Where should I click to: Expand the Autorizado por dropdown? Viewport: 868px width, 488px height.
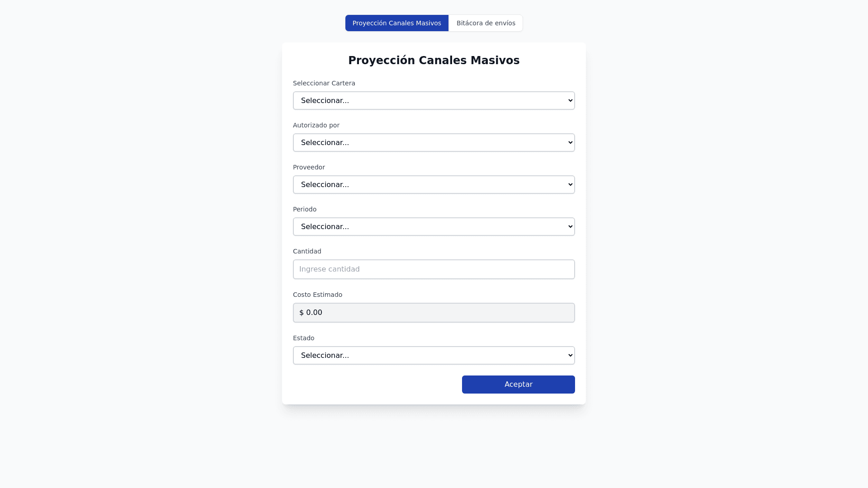433,143
